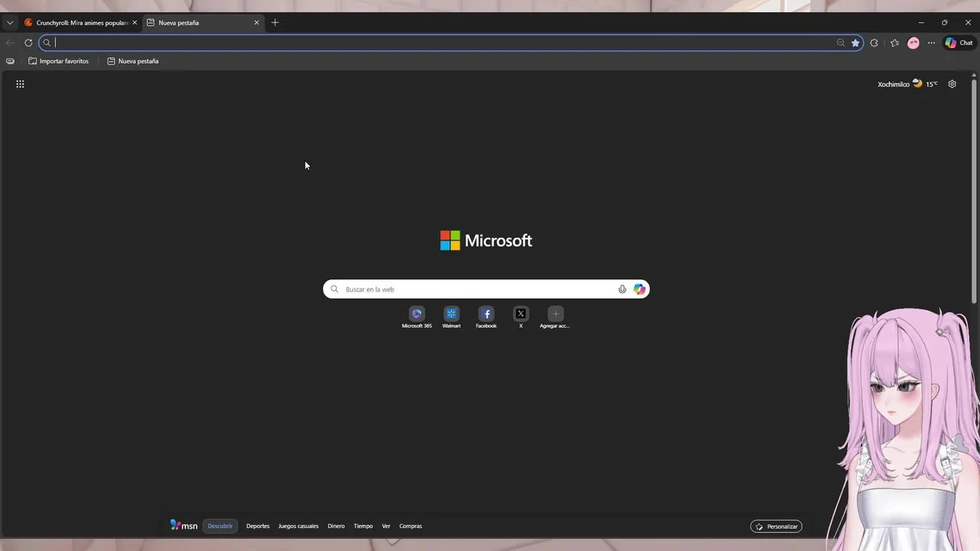
Task: Click the page vertical scrollbar thumb
Action: pos(975,191)
